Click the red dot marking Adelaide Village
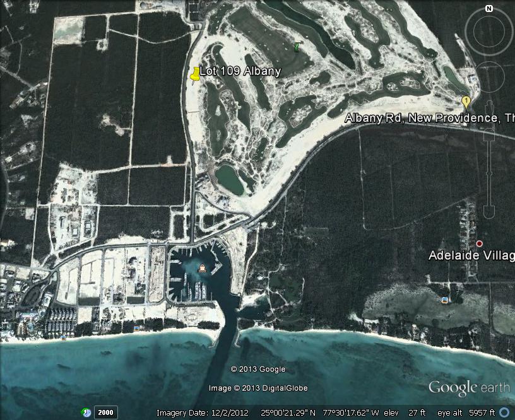Viewport: 515px width, 420px height. tap(479, 243)
